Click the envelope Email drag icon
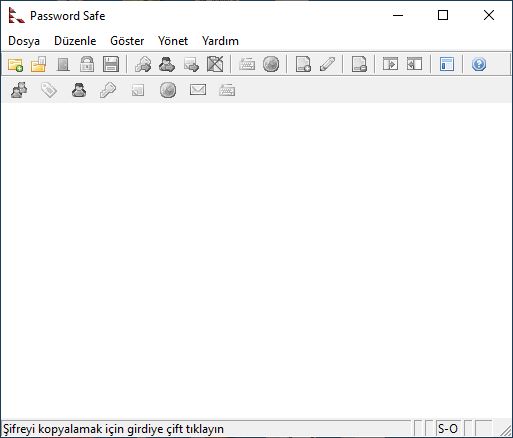Image resolution: width=513 pixels, height=438 pixels. [x=198, y=90]
